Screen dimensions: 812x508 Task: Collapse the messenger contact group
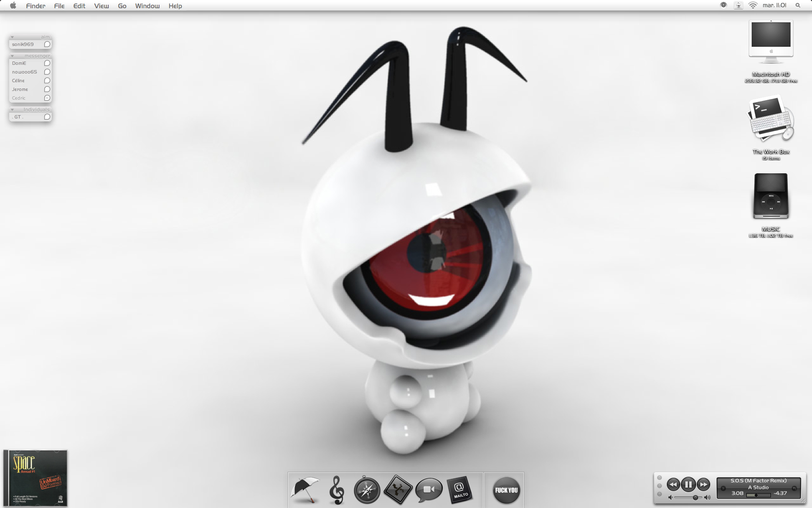pos(12,56)
